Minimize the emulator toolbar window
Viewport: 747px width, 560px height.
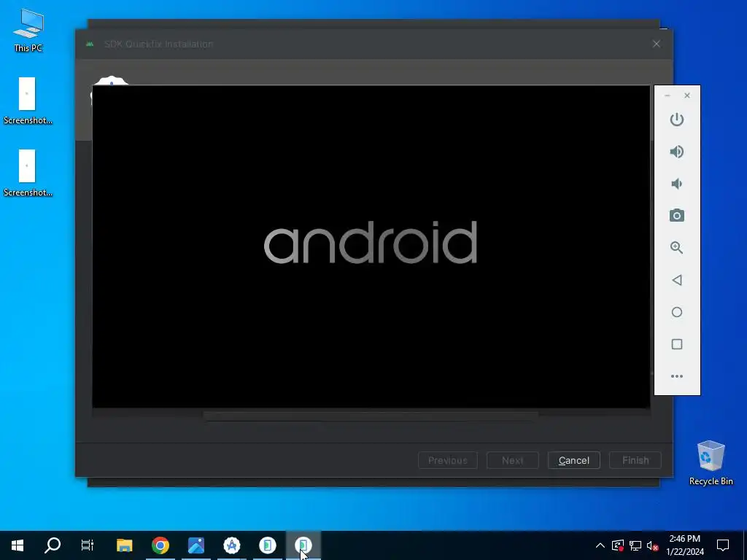click(667, 96)
